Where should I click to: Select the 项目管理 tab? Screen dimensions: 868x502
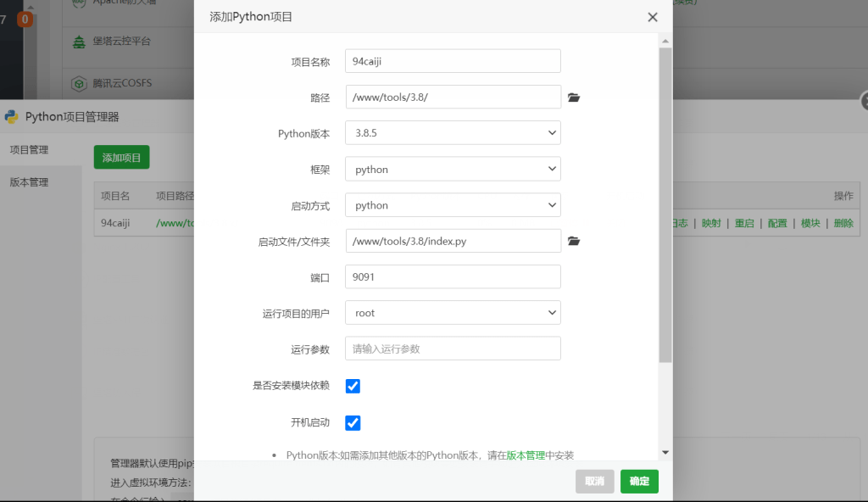coord(28,150)
